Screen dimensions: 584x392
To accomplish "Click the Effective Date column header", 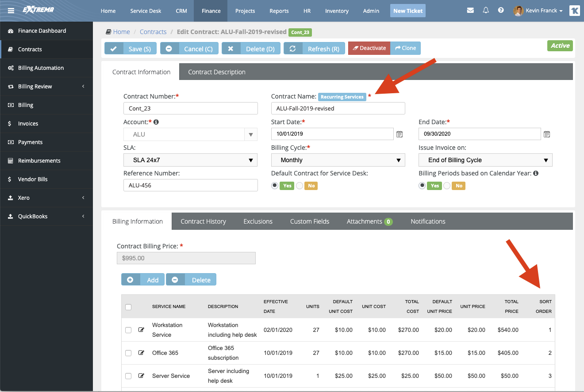I will click(x=276, y=306).
